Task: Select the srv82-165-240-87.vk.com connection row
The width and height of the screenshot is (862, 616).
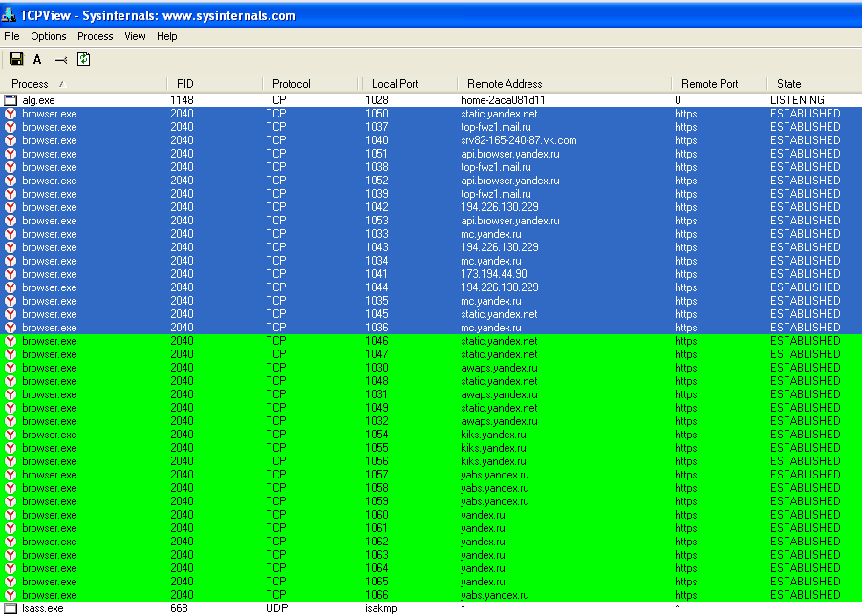Action: (x=518, y=140)
